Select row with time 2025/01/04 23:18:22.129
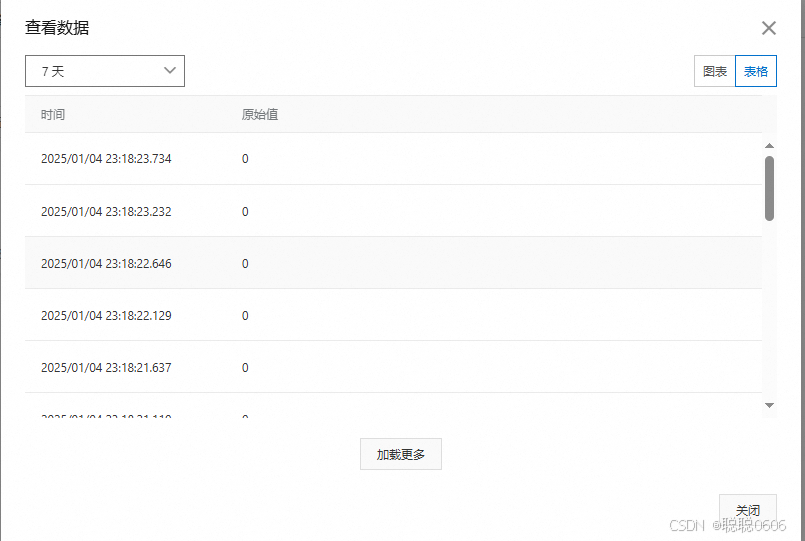 tap(393, 315)
